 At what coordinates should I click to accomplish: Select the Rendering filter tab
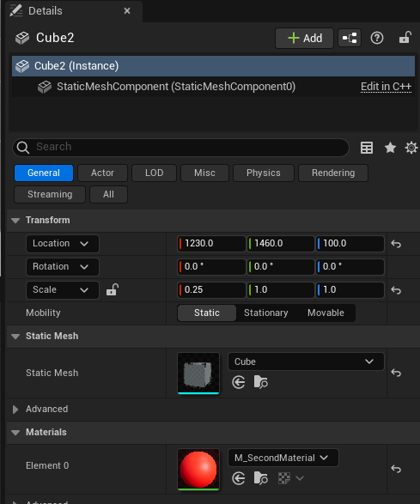[x=333, y=173]
